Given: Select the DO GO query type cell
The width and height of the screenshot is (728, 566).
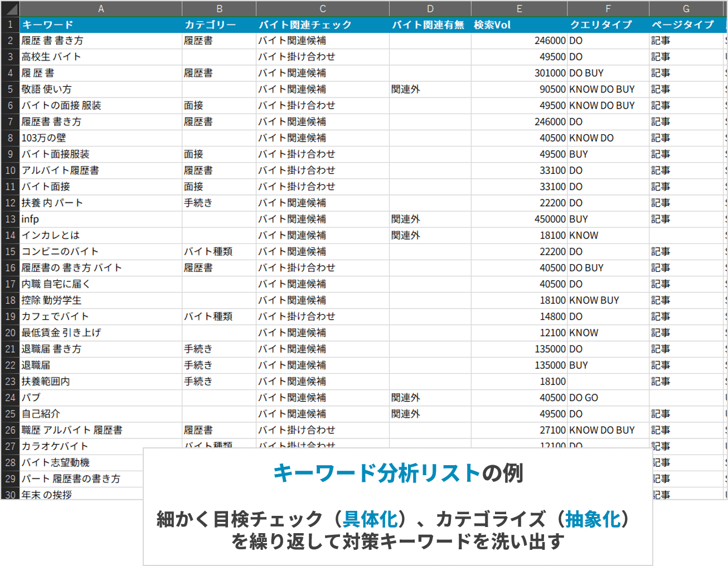Looking at the screenshot, I should (x=608, y=398).
